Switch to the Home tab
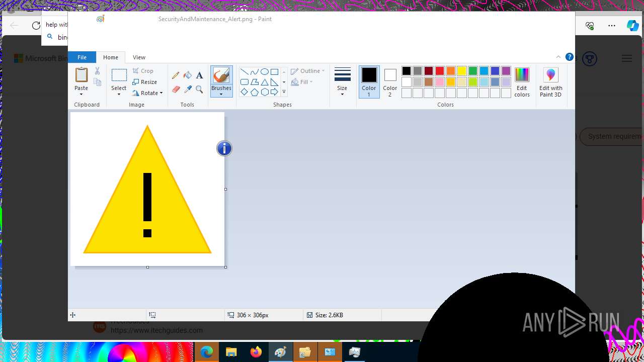 click(111, 57)
